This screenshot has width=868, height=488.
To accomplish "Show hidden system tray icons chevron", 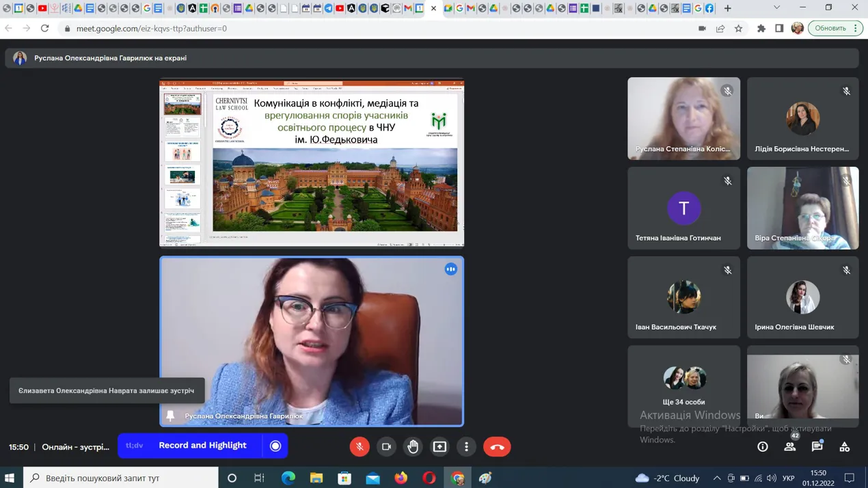I will pyautogui.click(x=716, y=478).
